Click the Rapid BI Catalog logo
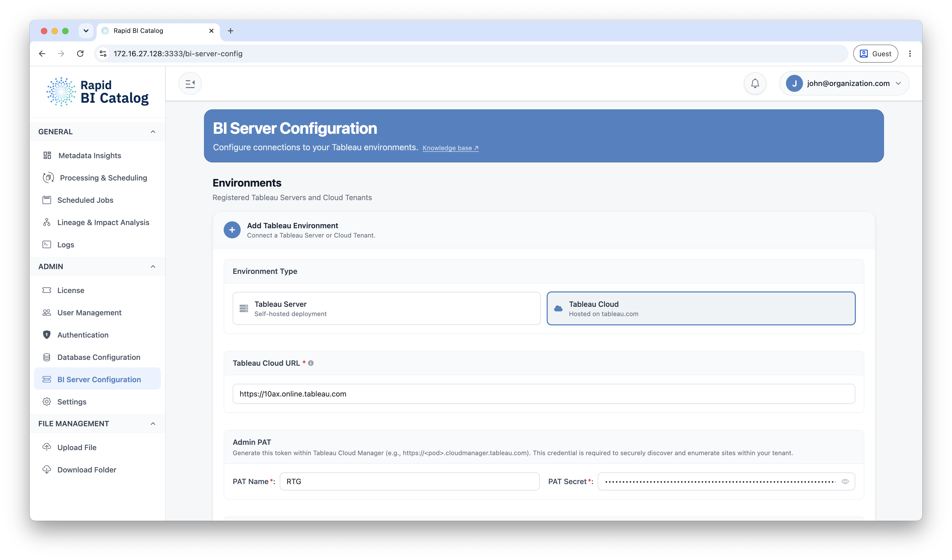Viewport: 952px width, 560px height. pyautogui.click(x=97, y=92)
